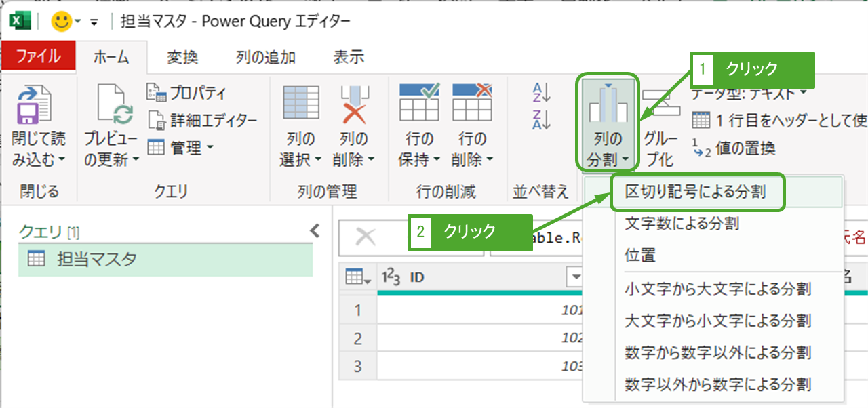Switch to the 変換 tab
Image resolution: width=868 pixels, height=408 pixels.
coord(182,58)
